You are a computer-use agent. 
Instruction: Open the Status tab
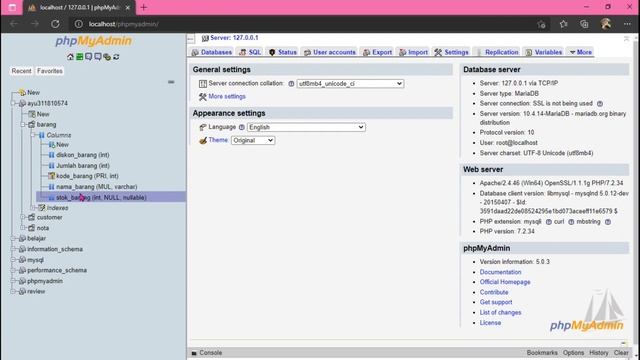coord(282,52)
